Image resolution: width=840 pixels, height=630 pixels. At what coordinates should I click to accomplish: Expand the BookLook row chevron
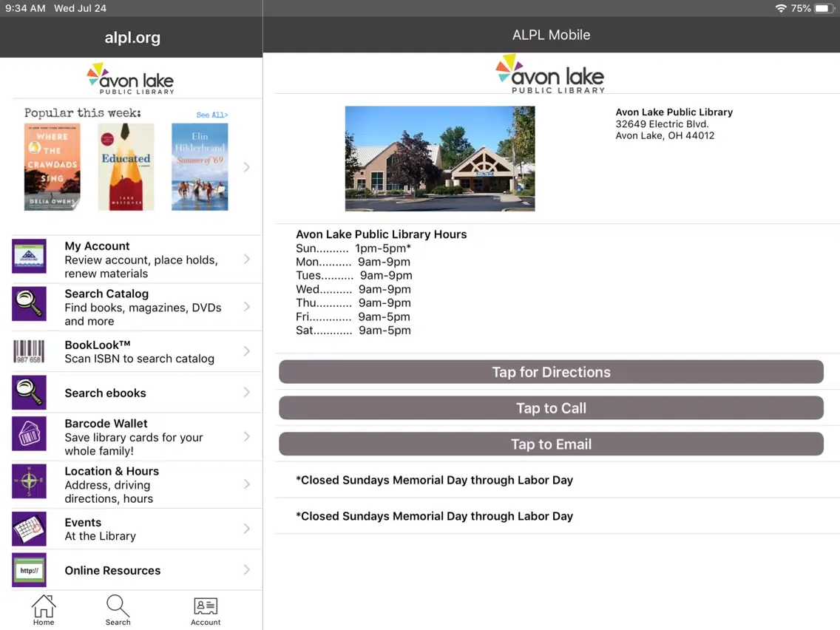pyautogui.click(x=246, y=351)
